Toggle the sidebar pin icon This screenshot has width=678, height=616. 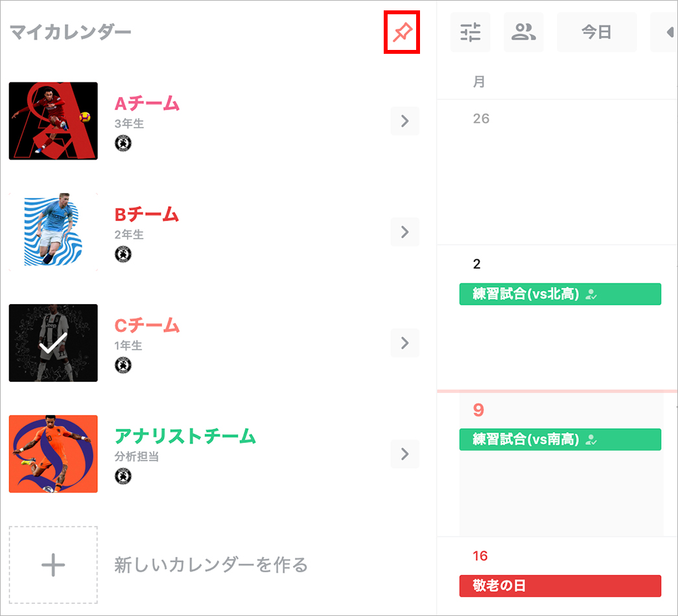pos(402,32)
